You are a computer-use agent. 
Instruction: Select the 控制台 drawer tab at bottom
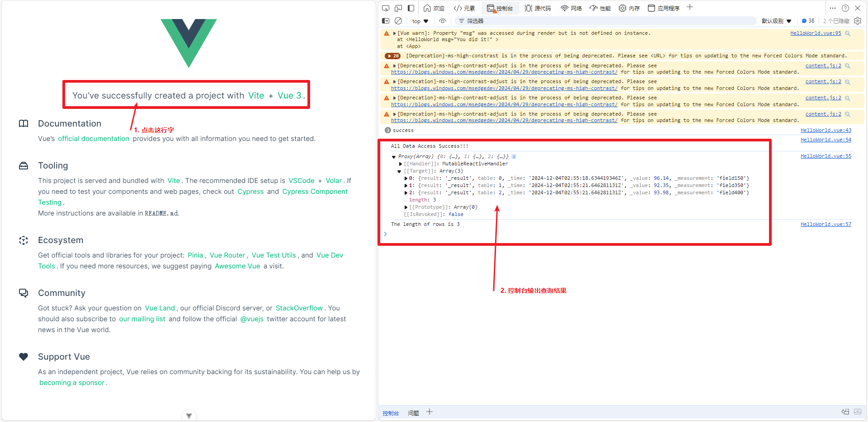(x=391, y=413)
